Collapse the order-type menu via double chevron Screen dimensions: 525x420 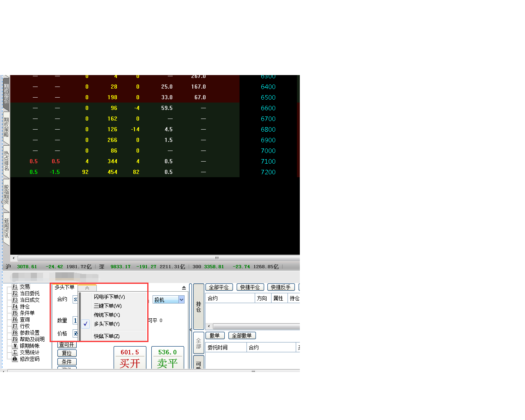(x=87, y=288)
